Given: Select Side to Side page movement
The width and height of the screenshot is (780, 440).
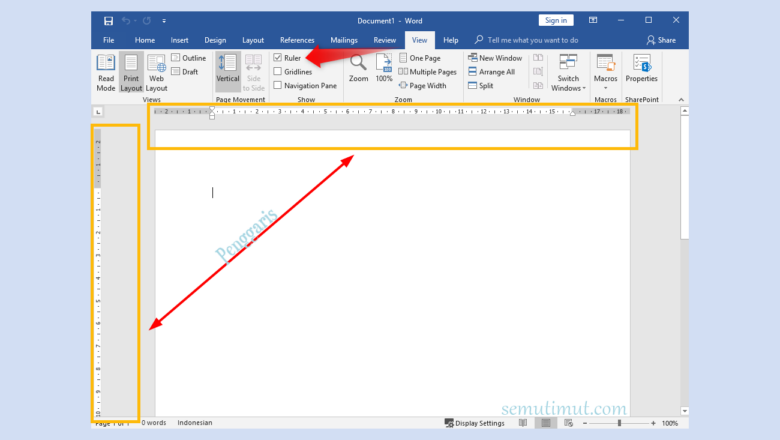Looking at the screenshot, I should [253, 73].
